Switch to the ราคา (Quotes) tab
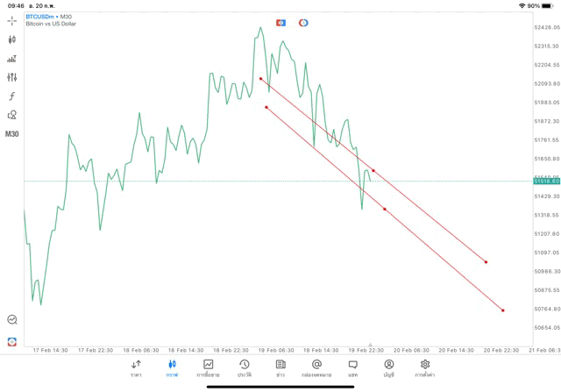The image size is (561, 392). [x=136, y=367]
